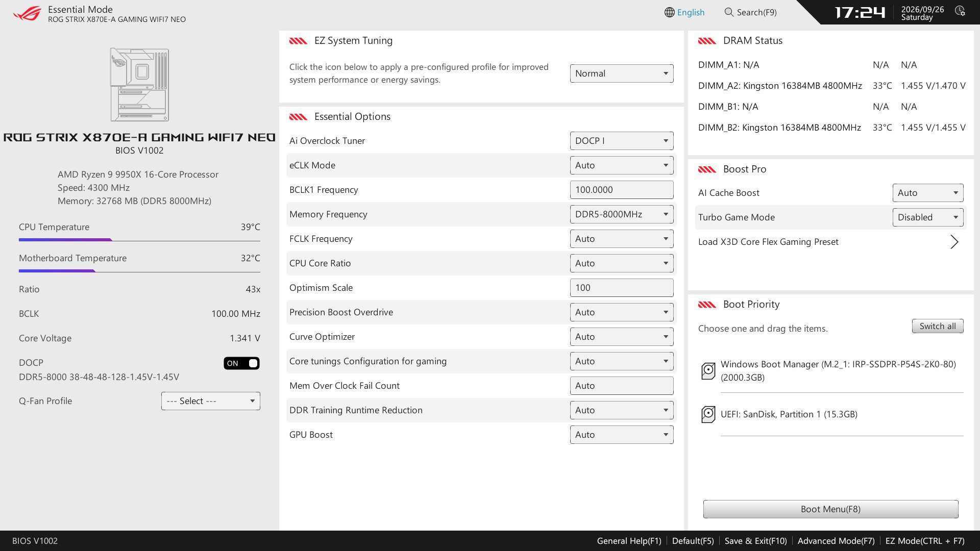Image resolution: width=980 pixels, height=551 pixels.
Task: Click the search magnifier icon
Action: pos(729,12)
